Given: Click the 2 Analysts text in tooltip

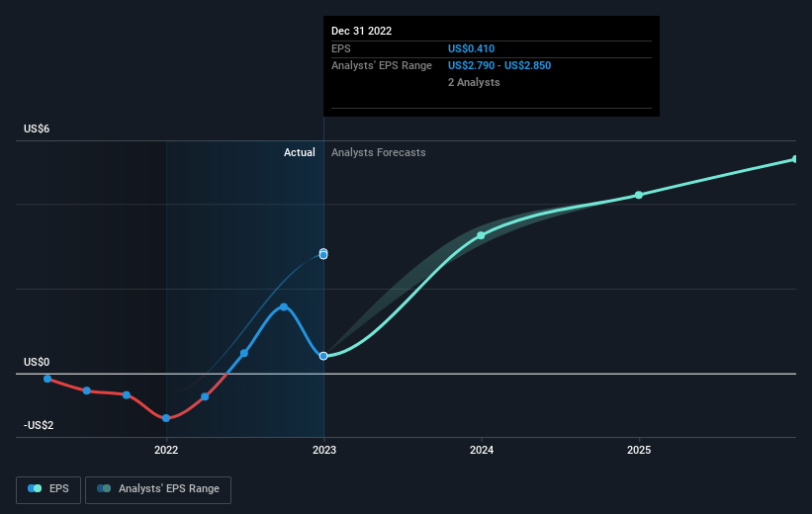Looking at the screenshot, I should tap(474, 82).
